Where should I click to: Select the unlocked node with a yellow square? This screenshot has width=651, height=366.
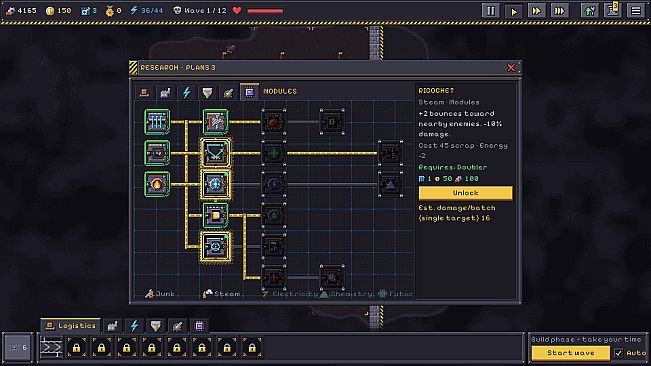215,215
